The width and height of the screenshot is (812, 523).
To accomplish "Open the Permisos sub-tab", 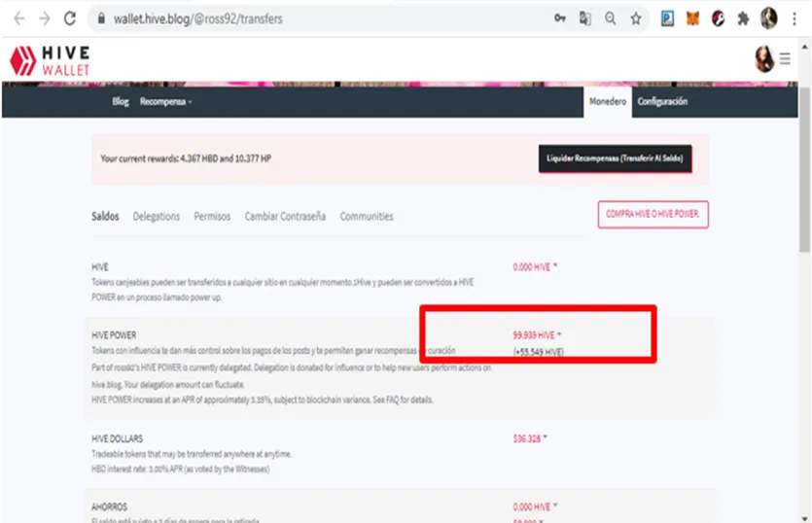I will coord(212,217).
